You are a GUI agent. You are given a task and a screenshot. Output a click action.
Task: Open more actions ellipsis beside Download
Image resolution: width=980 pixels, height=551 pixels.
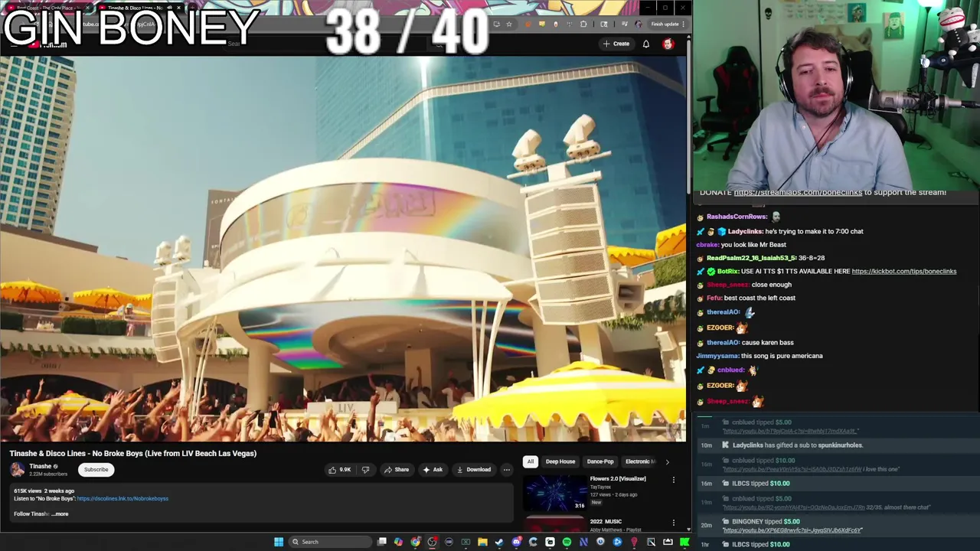point(506,470)
